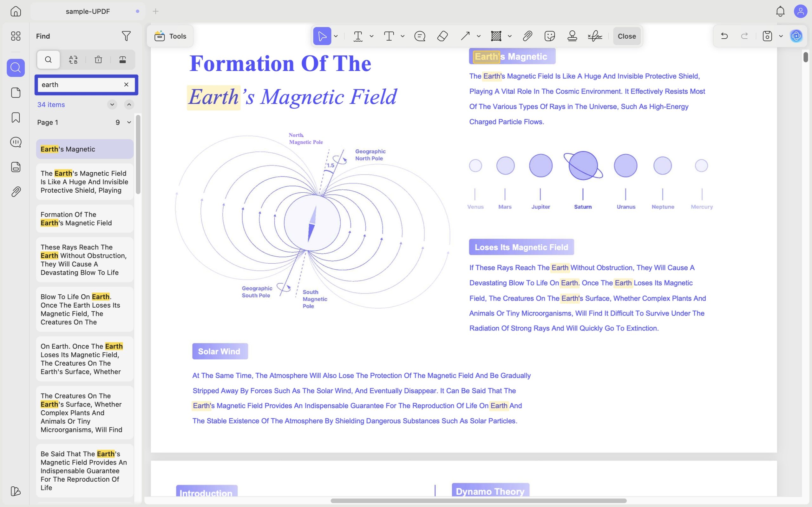Switch to find and replace mode
812x507 pixels.
(x=73, y=60)
